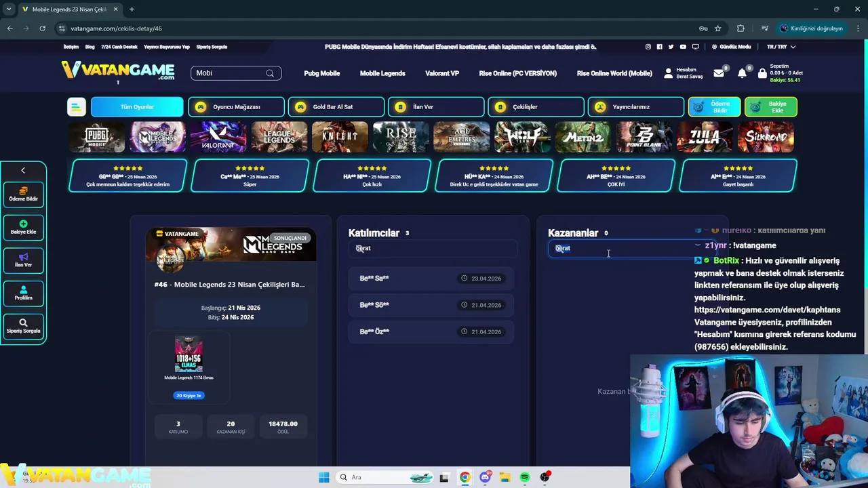Open Yayıncılarımız button
Screen dimensions: 868x488
tap(636, 107)
